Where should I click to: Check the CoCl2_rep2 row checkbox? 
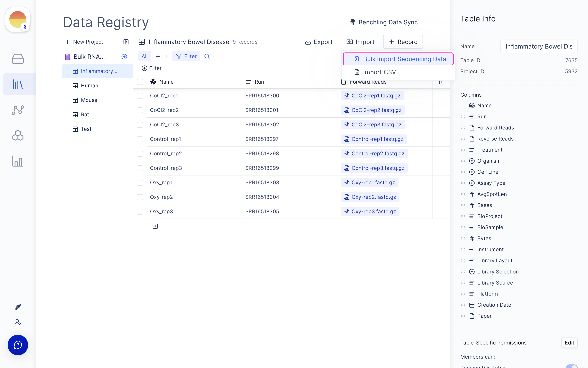pos(140,110)
